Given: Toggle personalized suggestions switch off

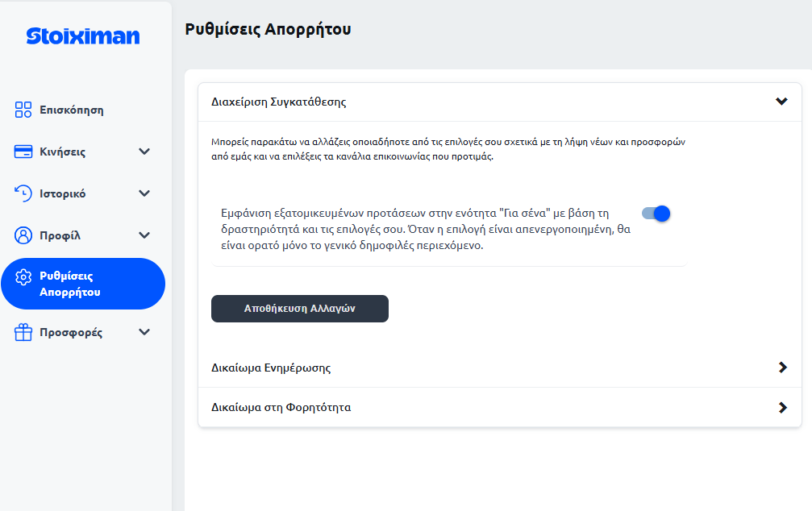Looking at the screenshot, I should click(x=656, y=214).
